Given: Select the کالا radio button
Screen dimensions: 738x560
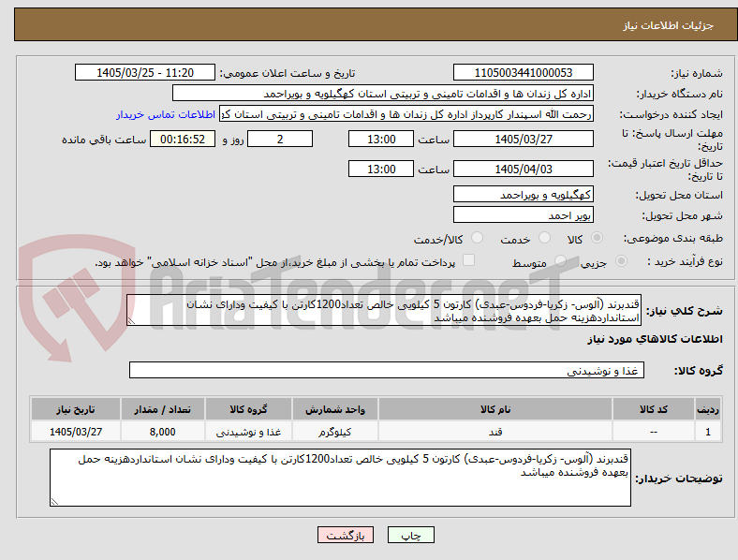Looking at the screenshot, I should [x=597, y=238].
